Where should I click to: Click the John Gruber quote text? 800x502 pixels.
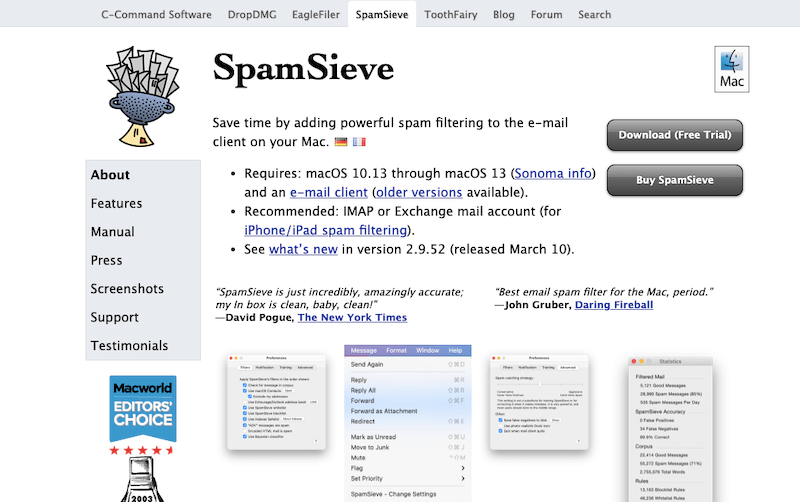click(604, 292)
